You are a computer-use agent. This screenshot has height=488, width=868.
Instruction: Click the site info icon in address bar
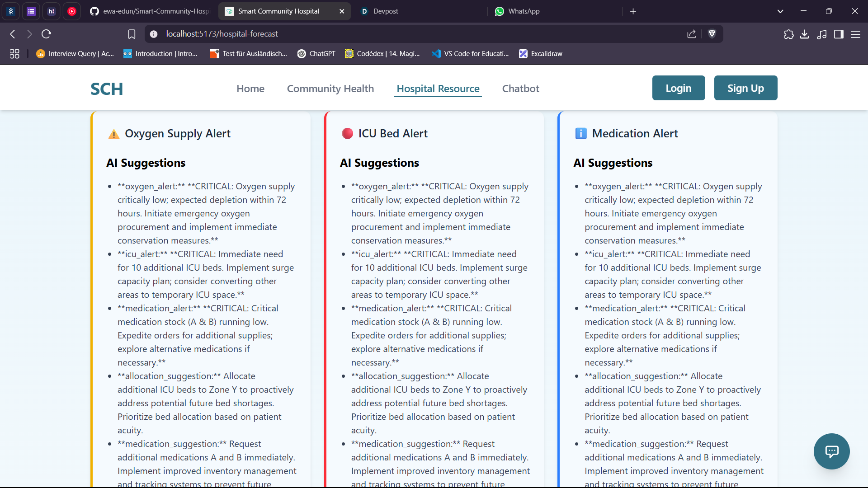pyautogui.click(x=154, y=34)
